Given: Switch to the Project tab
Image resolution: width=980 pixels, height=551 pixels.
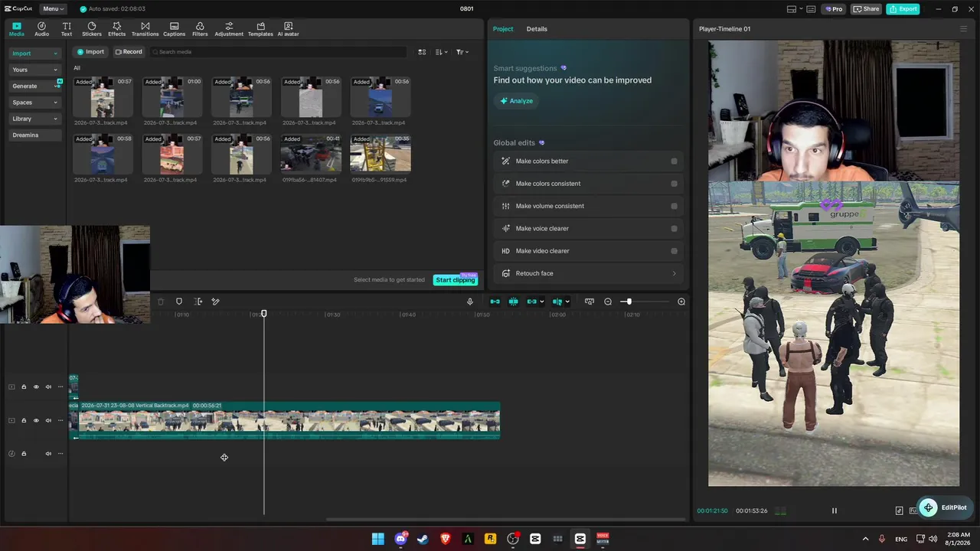Looking at the screenshot, I should 503,29.
